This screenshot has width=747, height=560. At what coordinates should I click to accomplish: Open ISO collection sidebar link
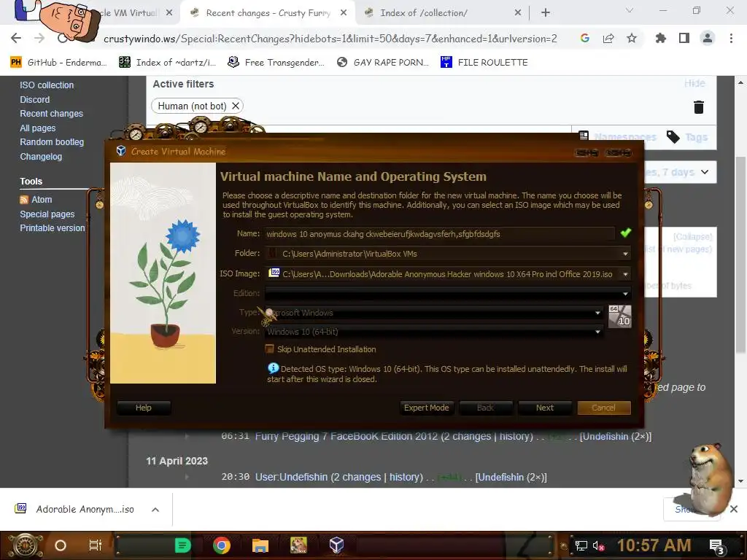[x=47, y=85]
